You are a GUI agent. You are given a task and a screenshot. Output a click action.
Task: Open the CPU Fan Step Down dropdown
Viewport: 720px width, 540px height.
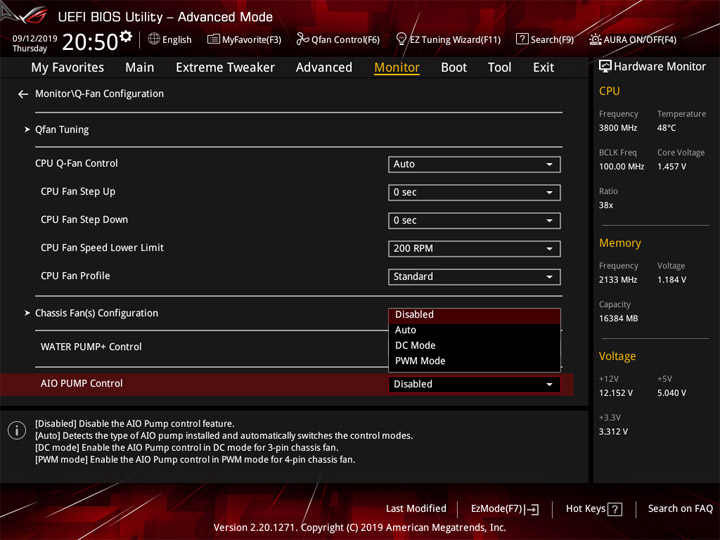pyautogui.click(x=474, y=220)
